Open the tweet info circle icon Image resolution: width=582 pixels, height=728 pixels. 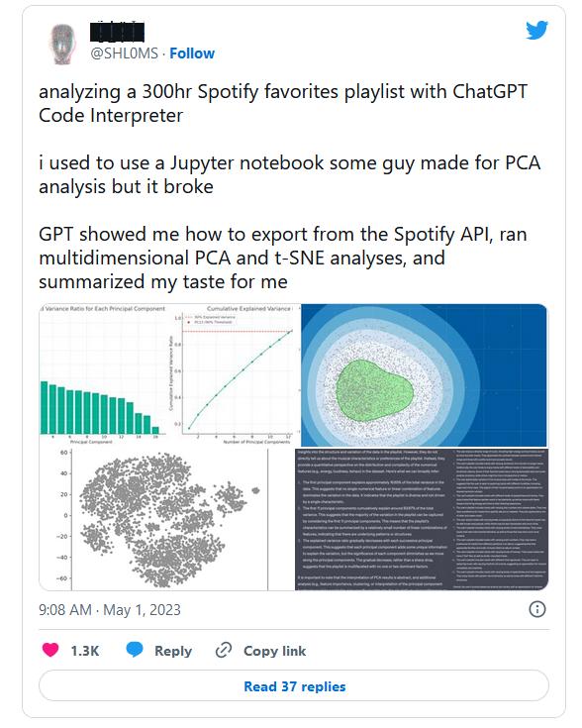[x=537, y=609]
